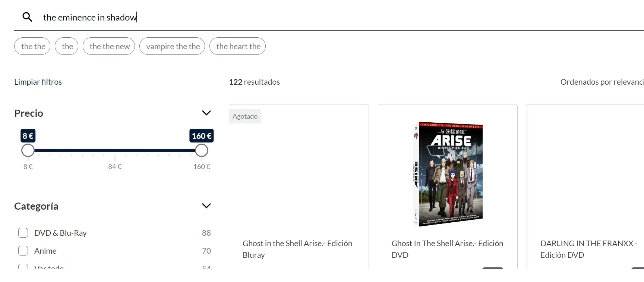Viewport: 644px width, 282px height.
Task: Open the Ordenados por relevancia sort dropdown
Action: [x=602, y=82]
